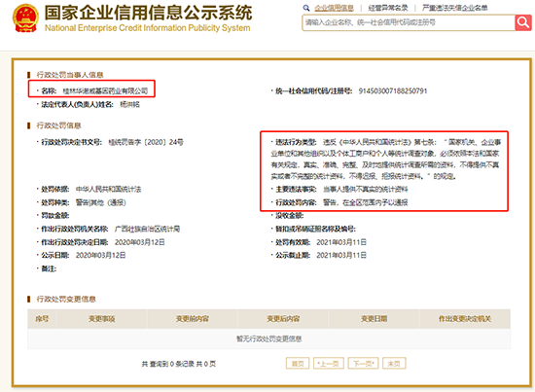Click the 违法行为类型 label
The image size is (535, 392).
point(296,142)
